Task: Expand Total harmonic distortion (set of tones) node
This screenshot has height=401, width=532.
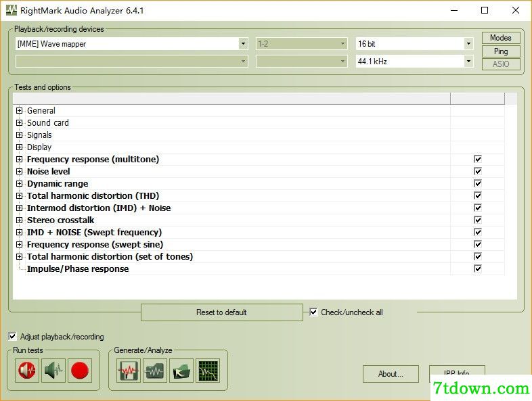Action: 20,257
